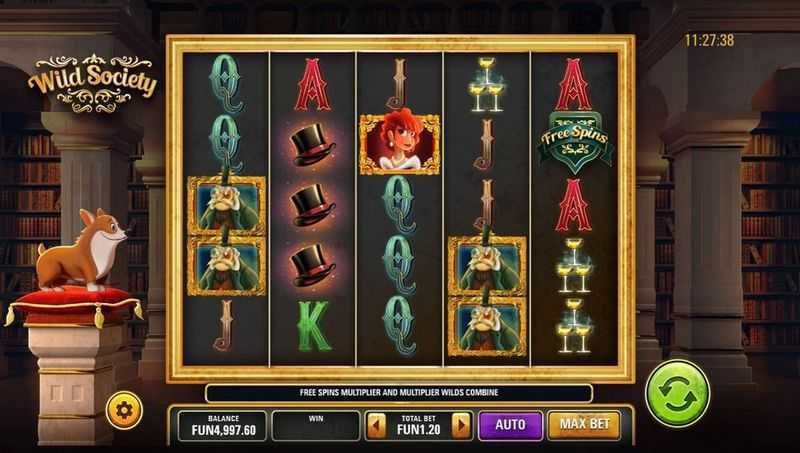Decrease total bet with left arrow
The image size is (800, 453).
tap(376, 425)
